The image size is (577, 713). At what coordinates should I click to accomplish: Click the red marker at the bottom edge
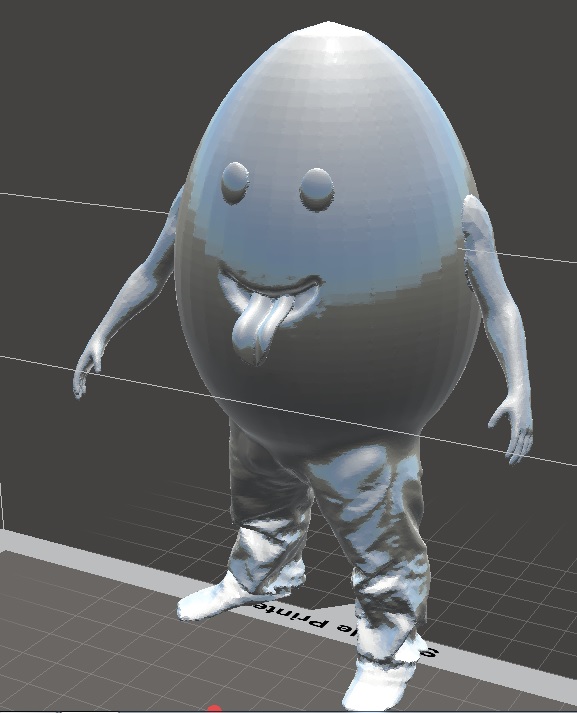pyautogui.click(x=214, y=709)
